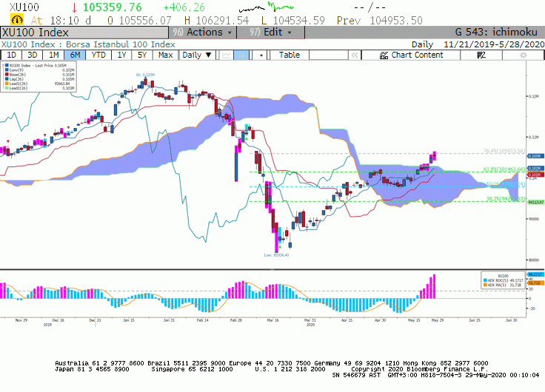Click the Lead2(26) legend color swatch
The height and width of the screenshot is (392, 545).
pyautogui.click(x=7, y=88)
